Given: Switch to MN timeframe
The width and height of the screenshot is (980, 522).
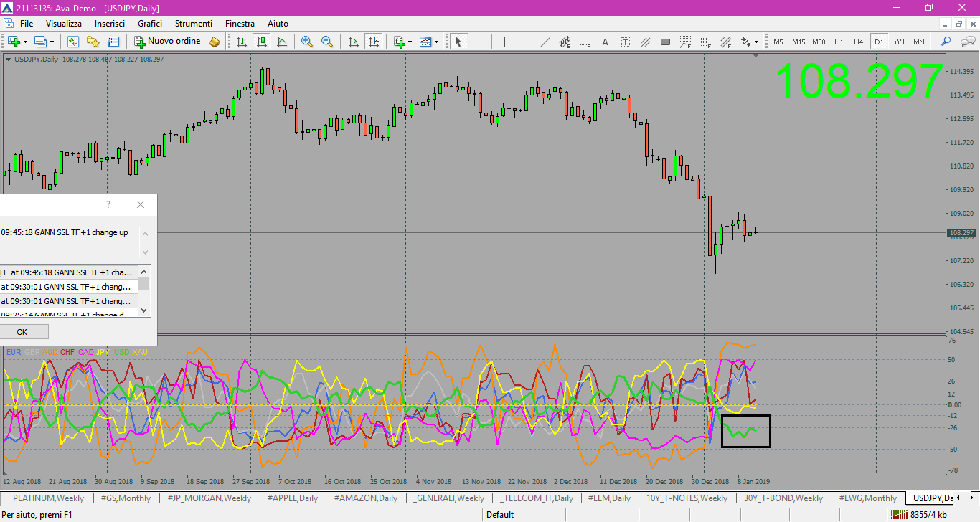Looking at the screenshot, I should click(x=919, y=42).
